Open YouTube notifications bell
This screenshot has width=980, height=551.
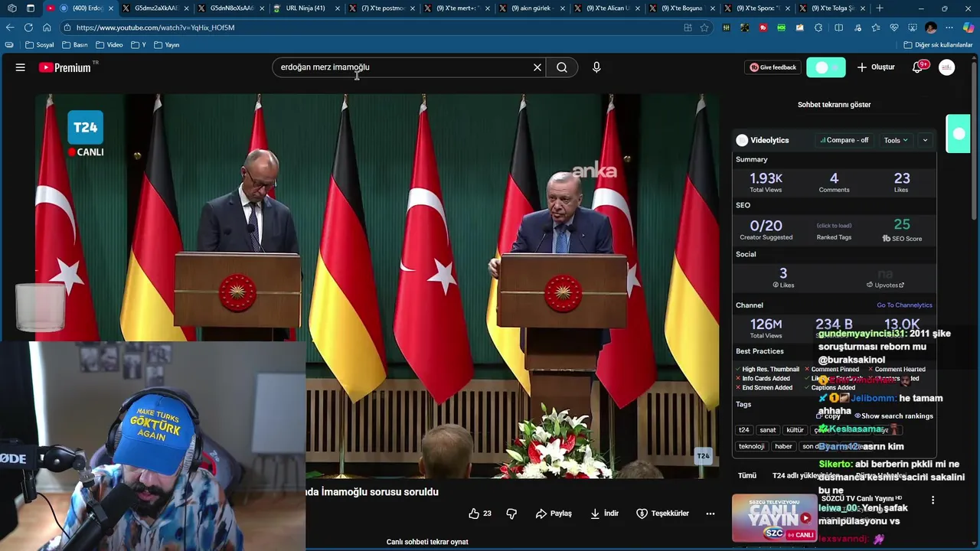[x=917, y=67]
